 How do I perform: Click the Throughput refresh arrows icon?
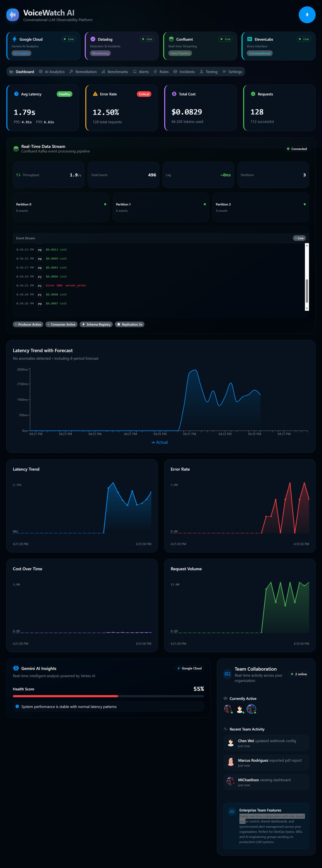point(18,175)
